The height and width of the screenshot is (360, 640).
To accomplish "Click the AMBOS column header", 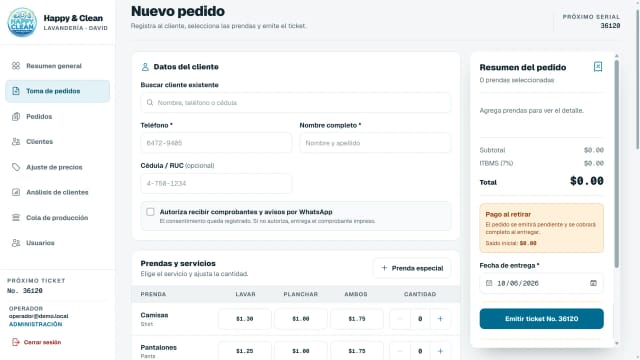I will [x=356, y=294].
